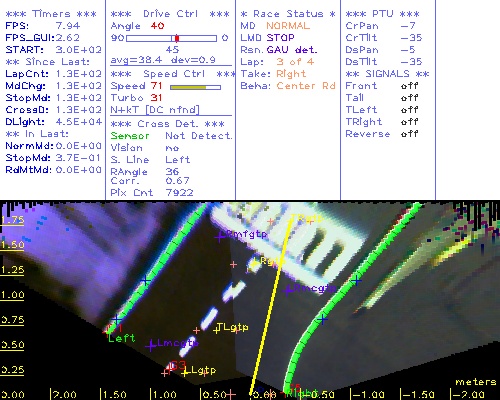Click the green Left lane label

(121, 338)
